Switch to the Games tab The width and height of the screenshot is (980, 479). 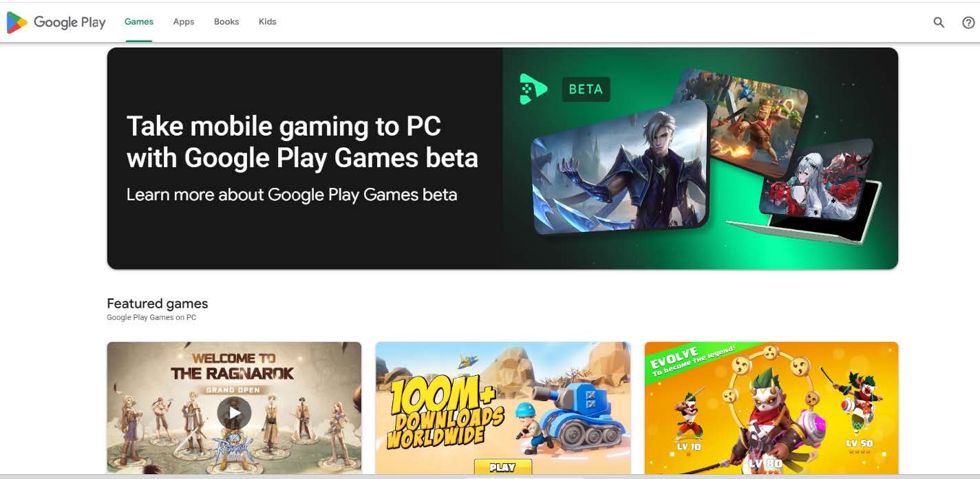tap(139, 22)
